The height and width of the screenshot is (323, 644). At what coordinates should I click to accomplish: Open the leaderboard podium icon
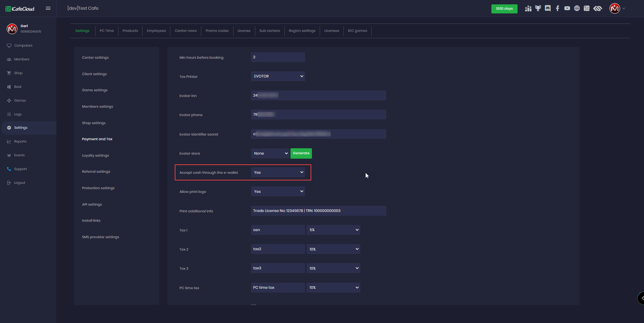tap(528, 8)
